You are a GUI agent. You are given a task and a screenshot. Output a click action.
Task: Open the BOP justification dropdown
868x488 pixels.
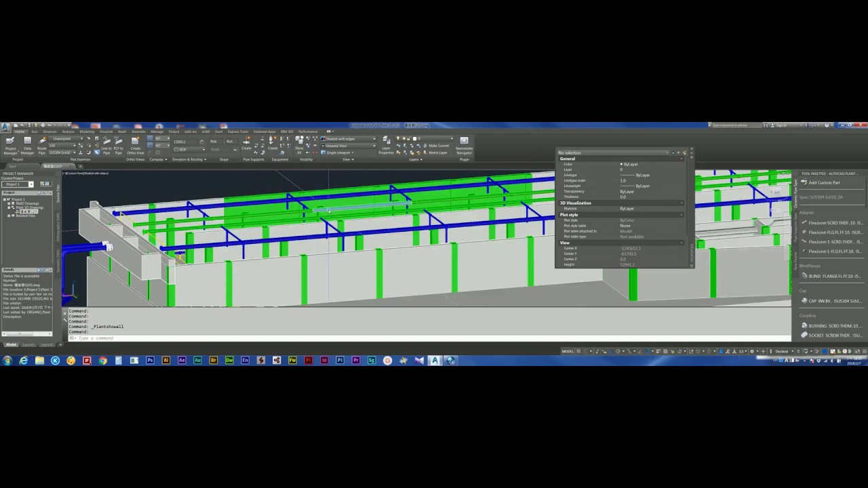point(189,149)
